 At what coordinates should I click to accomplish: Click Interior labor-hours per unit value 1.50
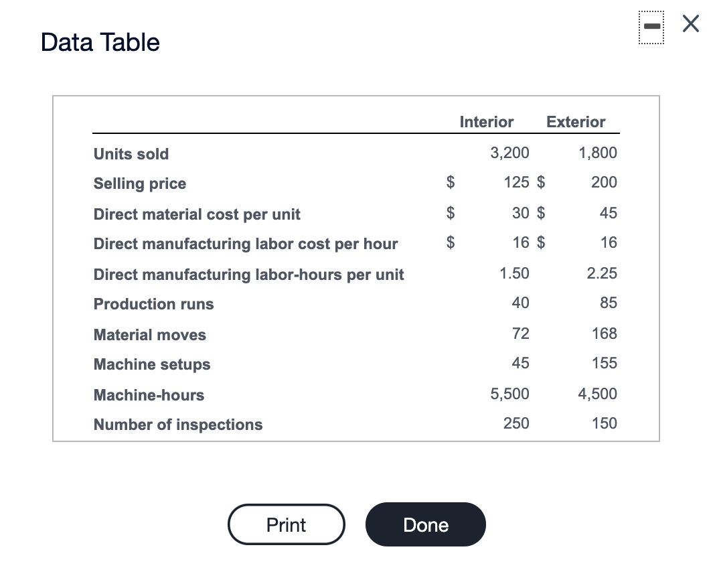[514, 273]
